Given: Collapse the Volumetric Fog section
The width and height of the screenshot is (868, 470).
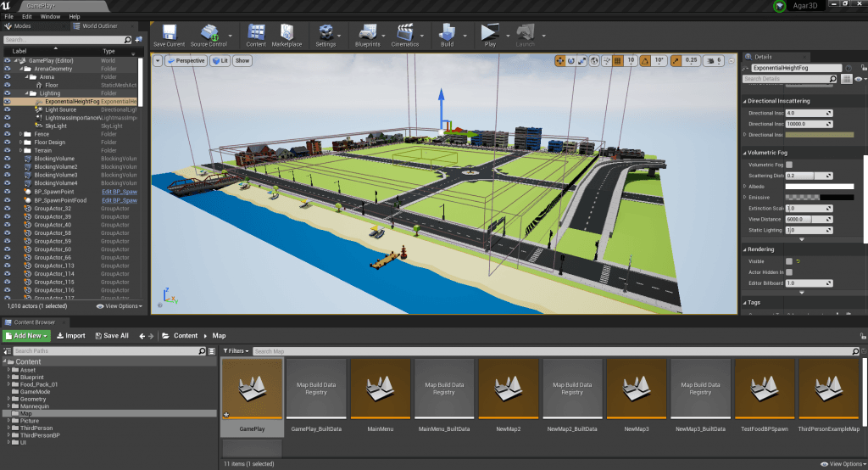Looking at the screenshot, I should tap(745, 153).
